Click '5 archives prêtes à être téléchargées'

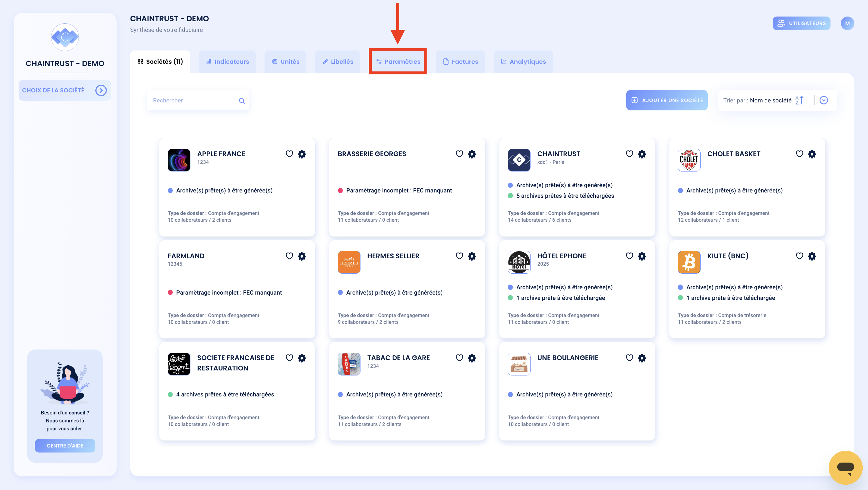pyautogui.click(x=565, y=196)
